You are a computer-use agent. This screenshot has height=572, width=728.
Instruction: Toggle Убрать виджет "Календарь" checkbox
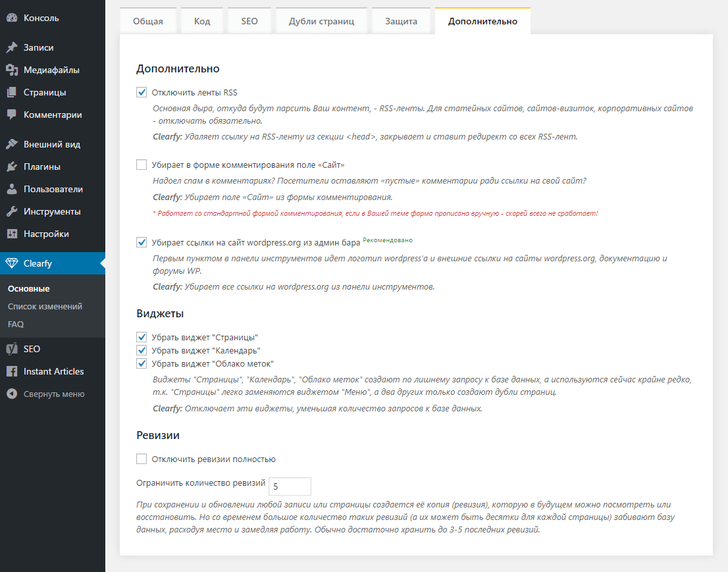coord(142,351)
